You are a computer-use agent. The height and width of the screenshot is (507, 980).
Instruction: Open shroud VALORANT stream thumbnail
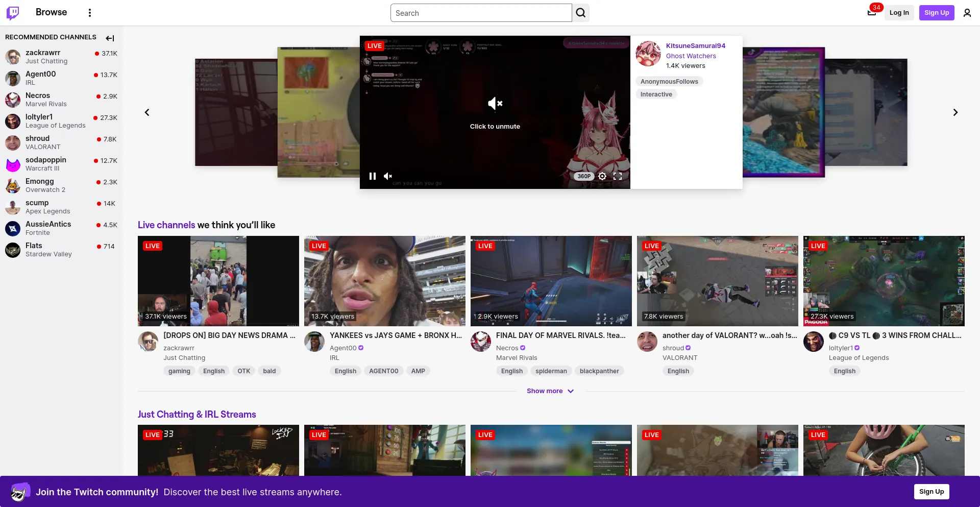718,281
